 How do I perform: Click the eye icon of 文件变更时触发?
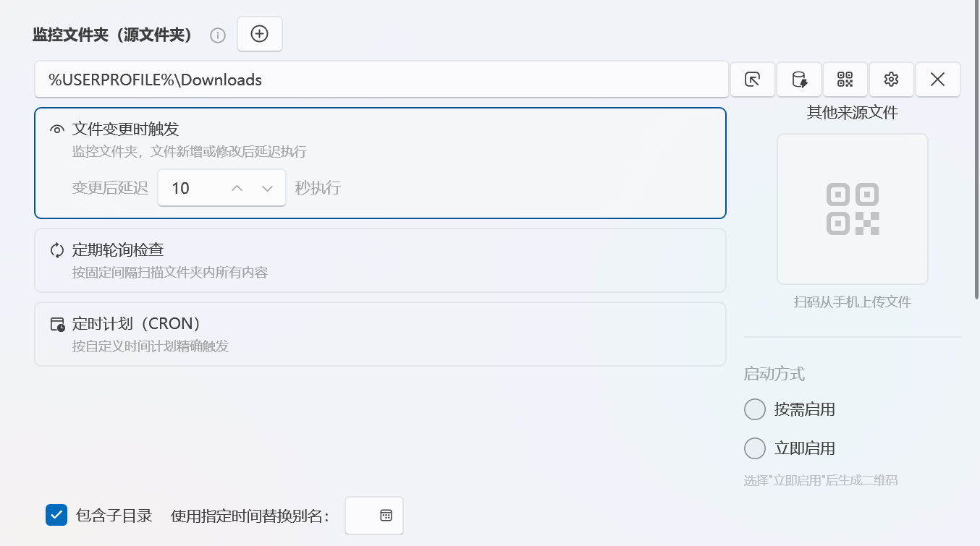pyautogui.click(x=57, y=129)
